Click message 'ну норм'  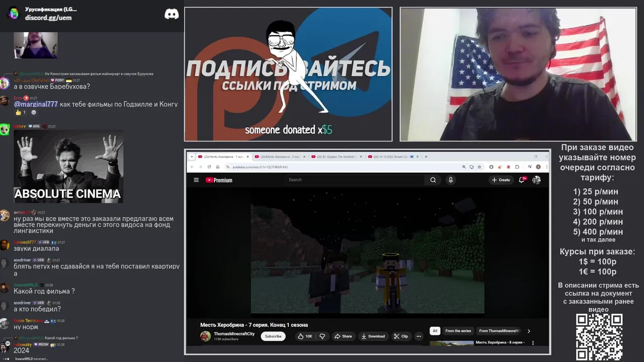tap(25, 327)
